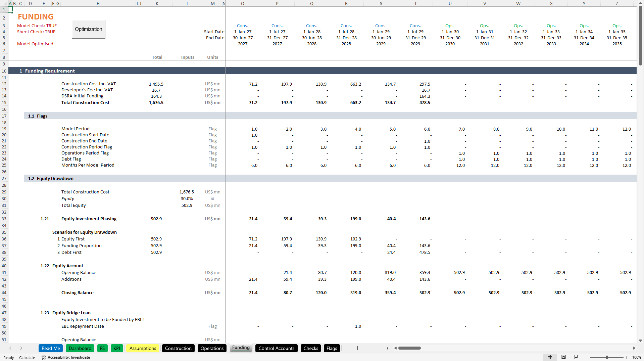
Task: Click zoom out minus icon
Action: click(587, 357)
